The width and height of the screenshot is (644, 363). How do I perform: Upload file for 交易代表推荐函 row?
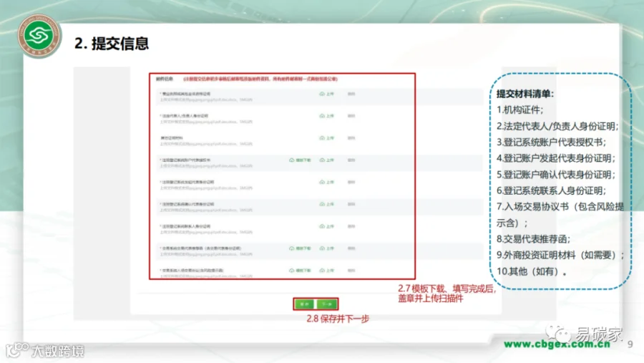coord(327,248)
